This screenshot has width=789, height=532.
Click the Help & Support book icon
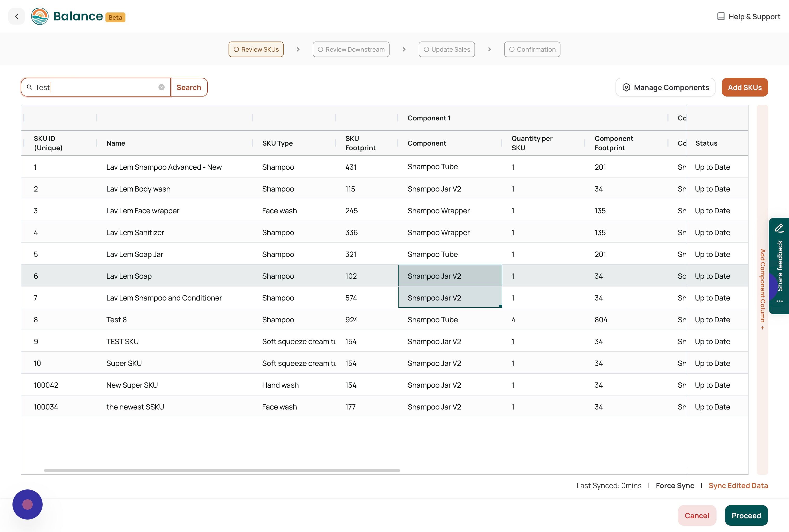720,17
